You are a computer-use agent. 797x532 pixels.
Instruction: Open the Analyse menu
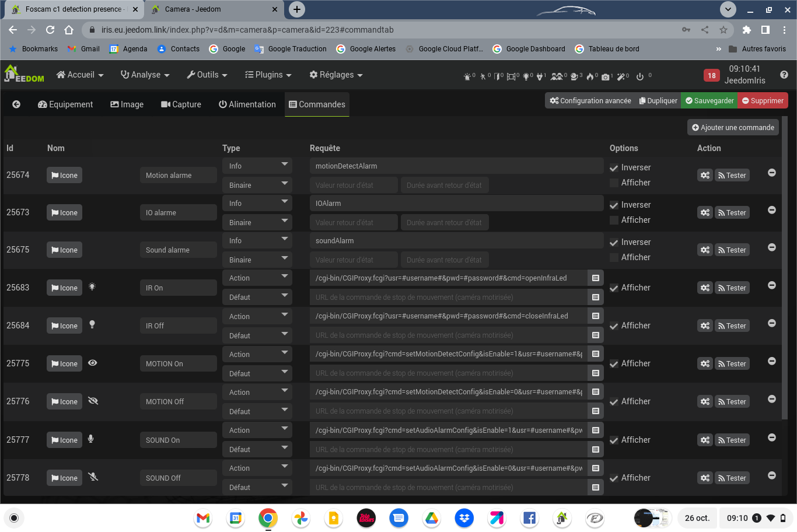(145, 75)
